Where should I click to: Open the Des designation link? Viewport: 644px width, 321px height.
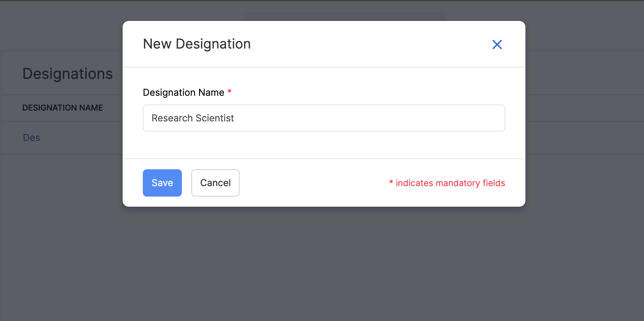tap(31, 138)
